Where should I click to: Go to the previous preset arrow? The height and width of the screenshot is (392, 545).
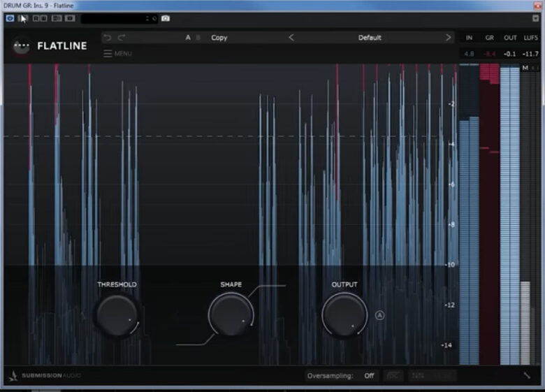point(291,38)
